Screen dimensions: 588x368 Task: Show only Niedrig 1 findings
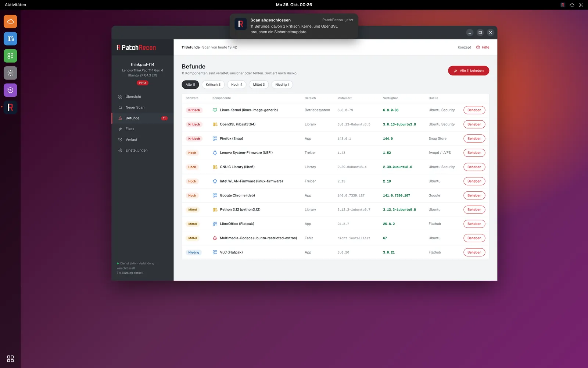[x=282, y=85]
